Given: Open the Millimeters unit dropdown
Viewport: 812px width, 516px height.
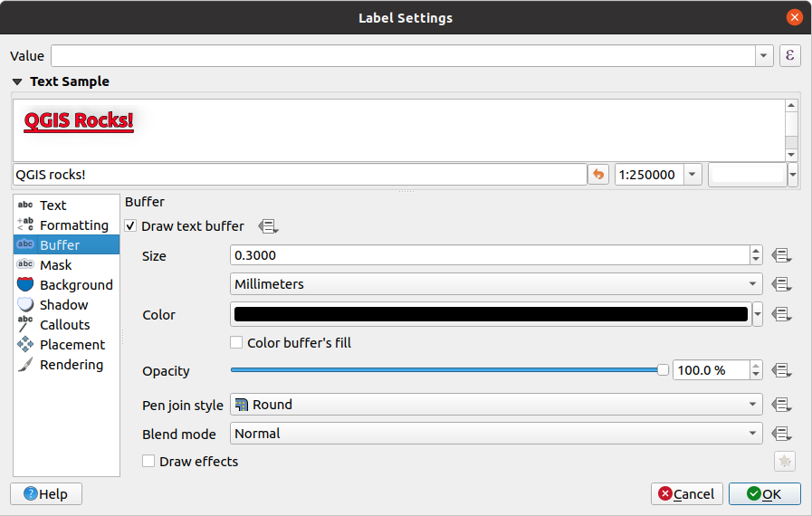Looking at the screenshot, I should tap(496, 284).
